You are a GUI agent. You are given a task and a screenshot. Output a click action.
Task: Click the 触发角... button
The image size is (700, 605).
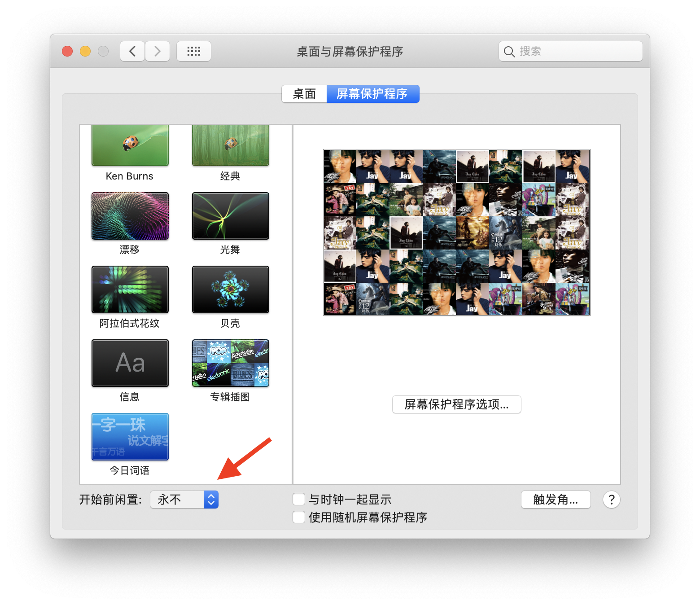(x=556, y=500)
